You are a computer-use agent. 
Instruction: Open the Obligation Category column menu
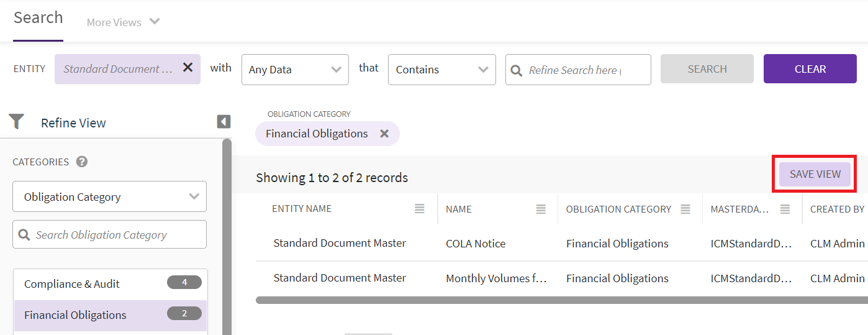[685, 209]
